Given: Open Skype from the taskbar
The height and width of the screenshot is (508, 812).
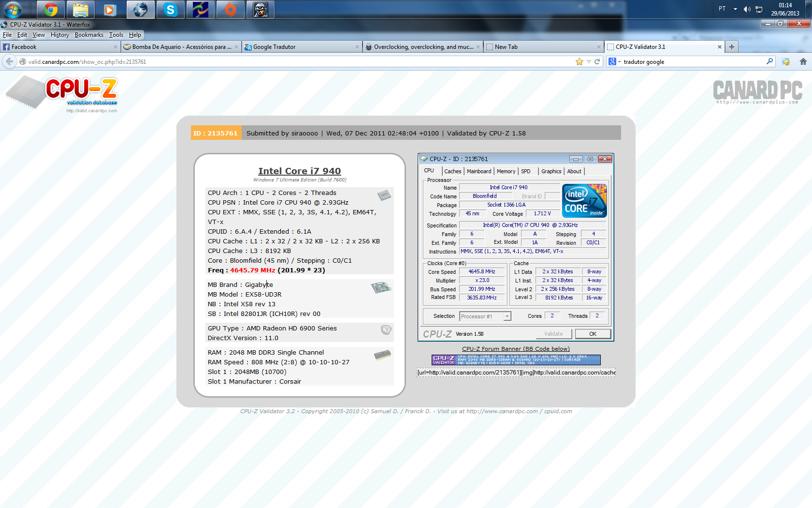Looking at the screenshot, I should coord(170,9).
